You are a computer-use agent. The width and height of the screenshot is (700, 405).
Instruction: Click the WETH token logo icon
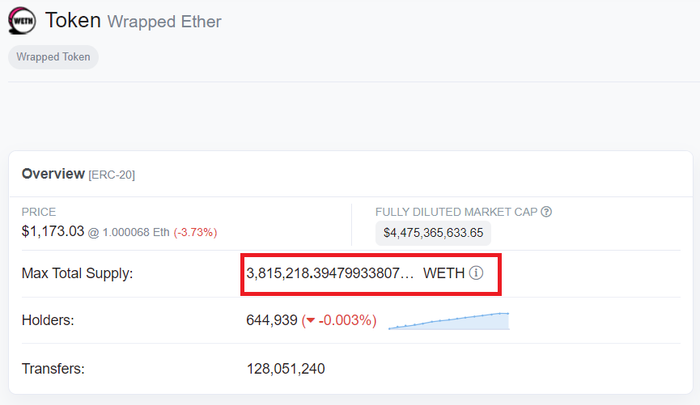(x=22, y=21)
